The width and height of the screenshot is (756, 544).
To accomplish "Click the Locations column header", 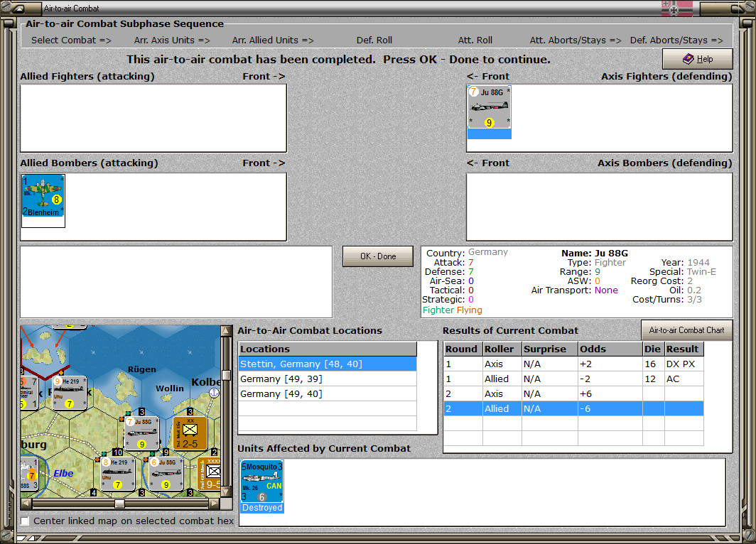I will (x=328, y=349).
